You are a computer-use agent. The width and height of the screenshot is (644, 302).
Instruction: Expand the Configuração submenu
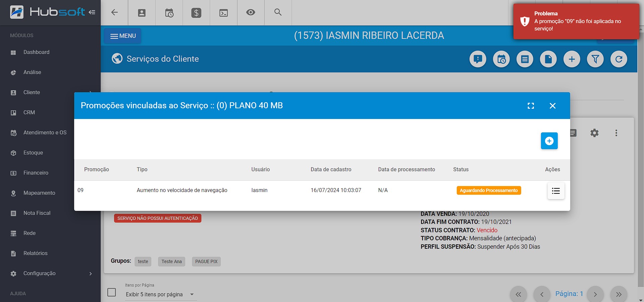[x=90, y=274]
